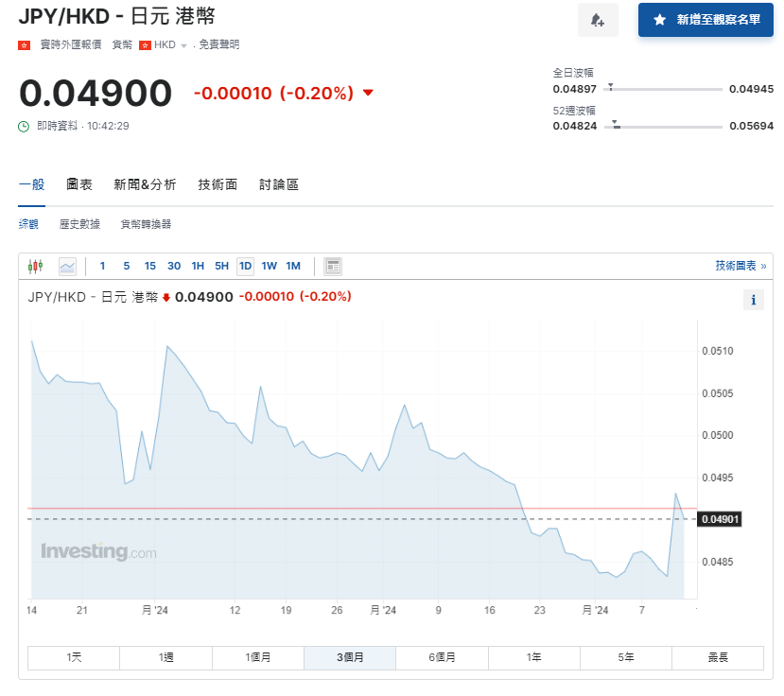The width and height of the screenshot is (784, 696).
Task: Click the news overlay icon in chart toolbar
Action: 333,266
